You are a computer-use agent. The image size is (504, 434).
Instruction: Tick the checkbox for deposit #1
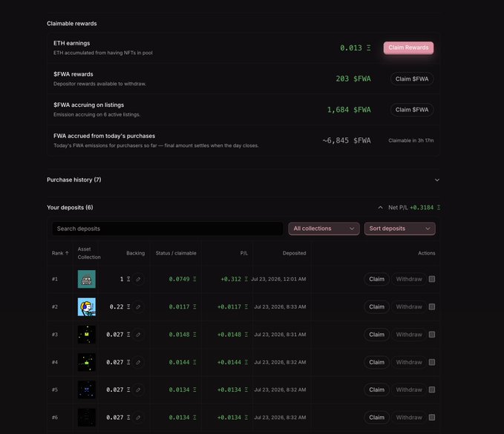click(432, 279)
